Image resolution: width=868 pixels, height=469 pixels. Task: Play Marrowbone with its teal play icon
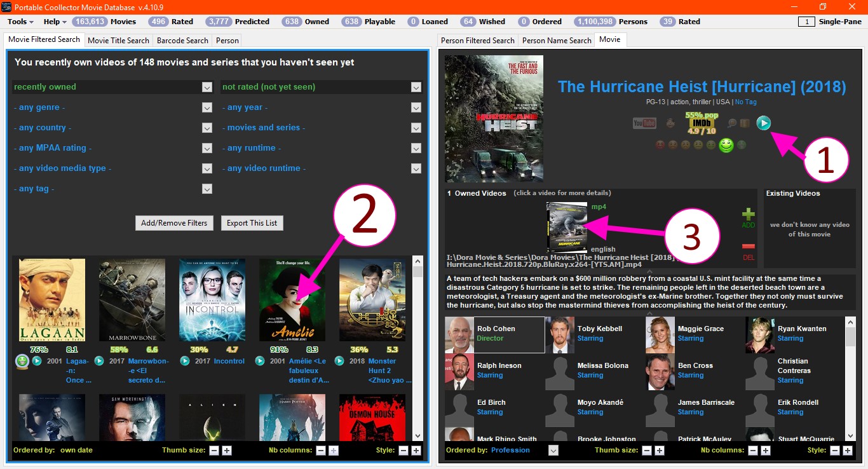click(99, 361)
